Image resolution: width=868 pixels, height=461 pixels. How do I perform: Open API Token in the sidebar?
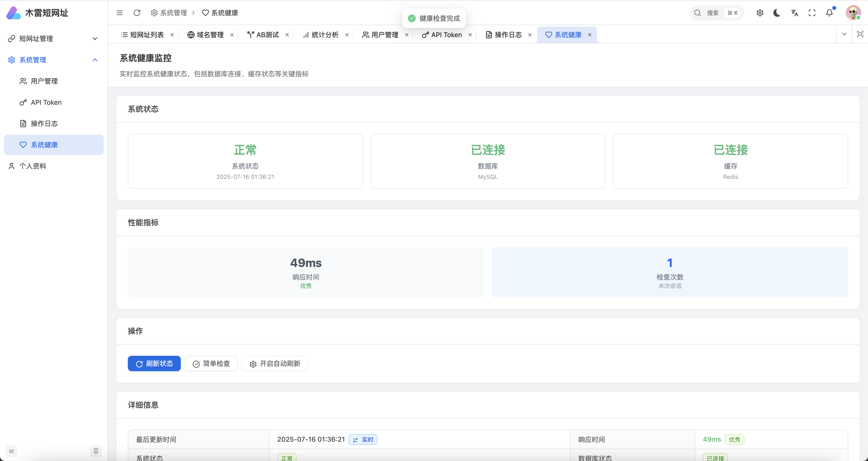(46, 102)
